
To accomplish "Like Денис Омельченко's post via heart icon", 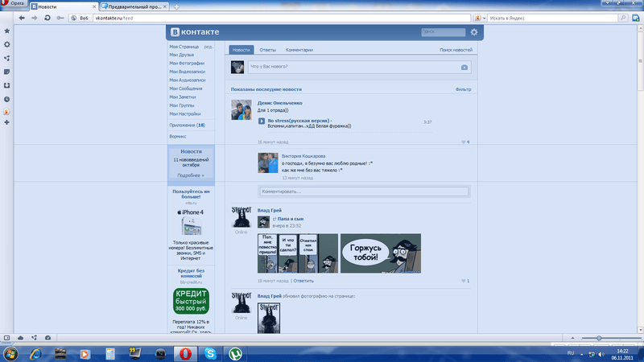I will click(464, 142).
